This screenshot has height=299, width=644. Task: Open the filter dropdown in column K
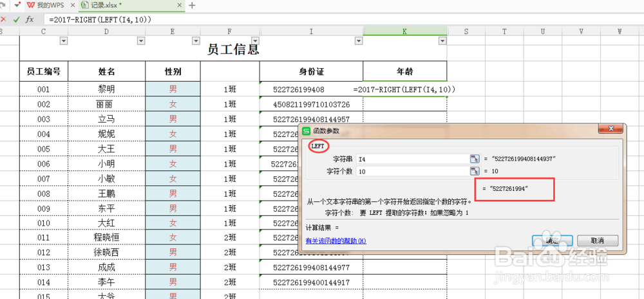tap(442, 41)
